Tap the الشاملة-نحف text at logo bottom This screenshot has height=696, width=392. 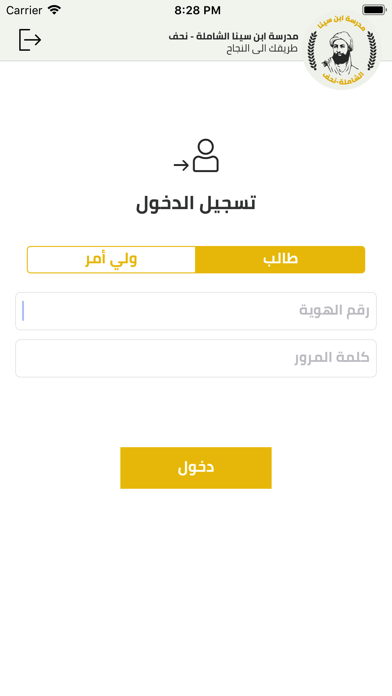[342, 78]
